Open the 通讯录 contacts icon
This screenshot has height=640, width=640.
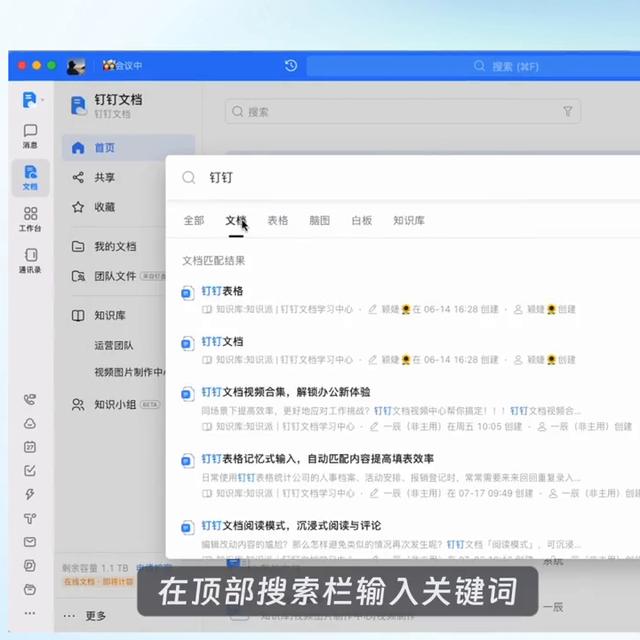[x=30, y=260]
